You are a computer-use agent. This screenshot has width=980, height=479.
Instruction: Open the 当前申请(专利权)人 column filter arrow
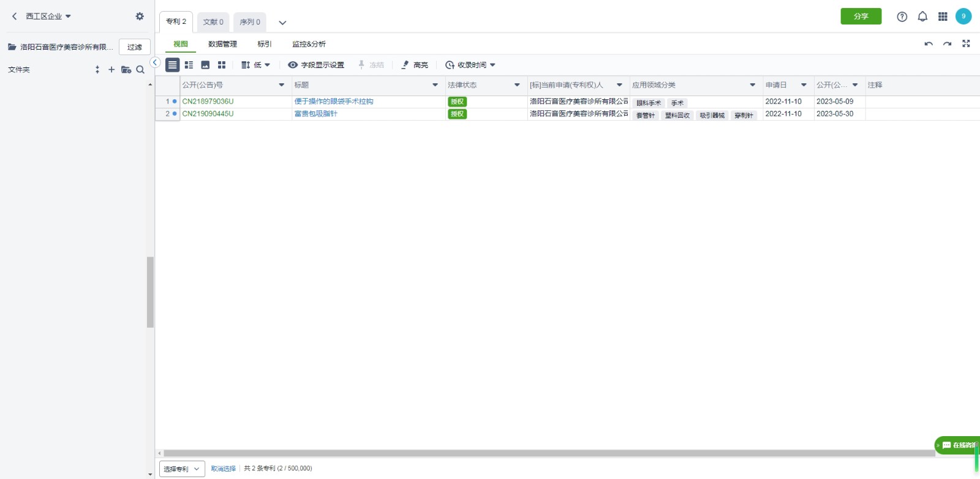(x=619, y=85)
